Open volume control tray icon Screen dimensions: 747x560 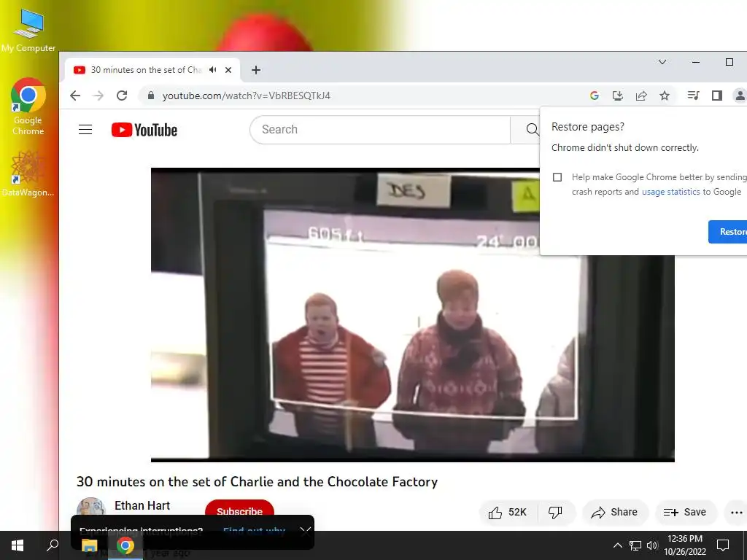(652, 545)
